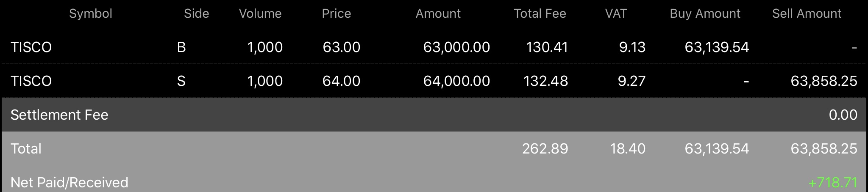Select the buy amount 63,139.54 in the TISCO row
Image resolution: width=868 pixels, height=192 pixels.
pyautogui.click(x=717, y=47)
